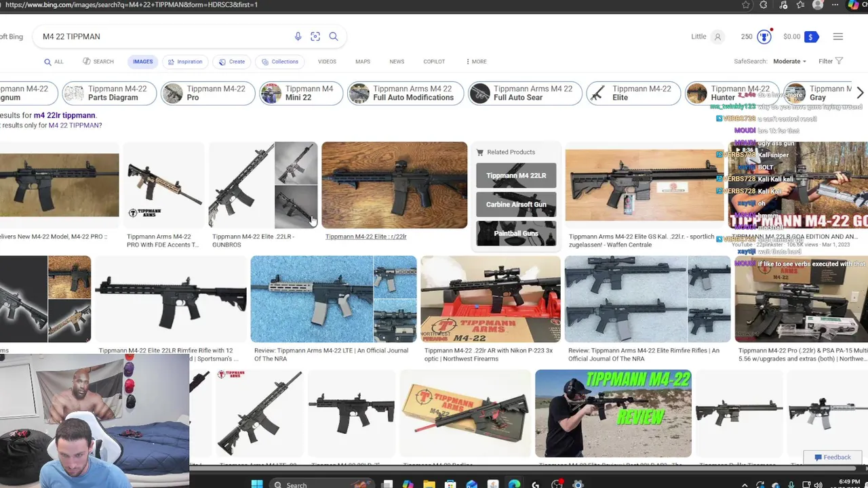The width and height of the screenshot is (868, 488).
Task: Open the cashback dollar tag icon
Action: pos(811,37)
